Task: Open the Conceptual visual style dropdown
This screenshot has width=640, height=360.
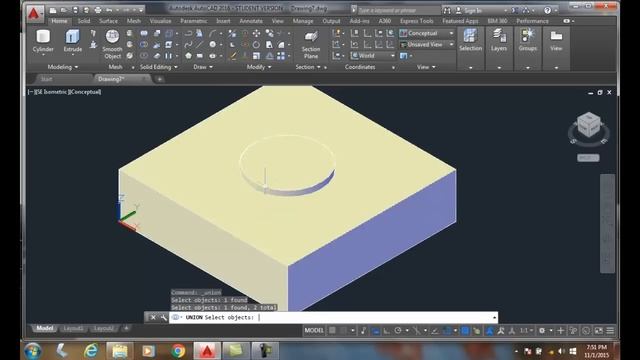Action: (427, 33)
